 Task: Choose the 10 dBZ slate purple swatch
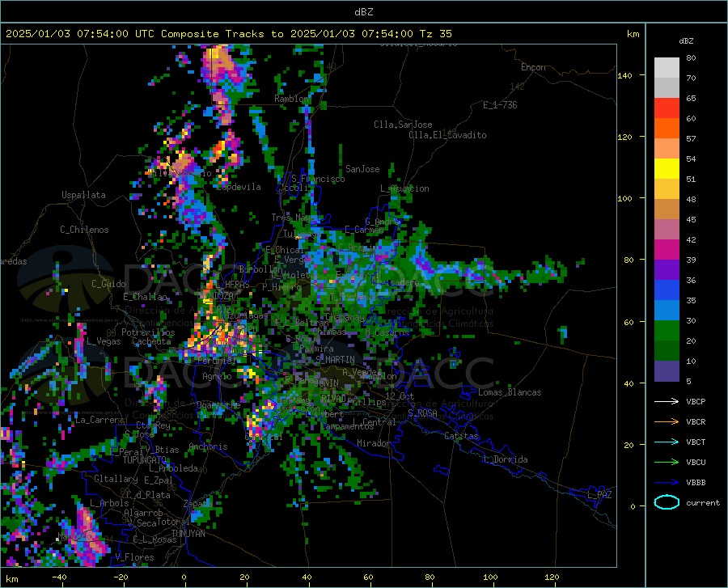[667, 371]
